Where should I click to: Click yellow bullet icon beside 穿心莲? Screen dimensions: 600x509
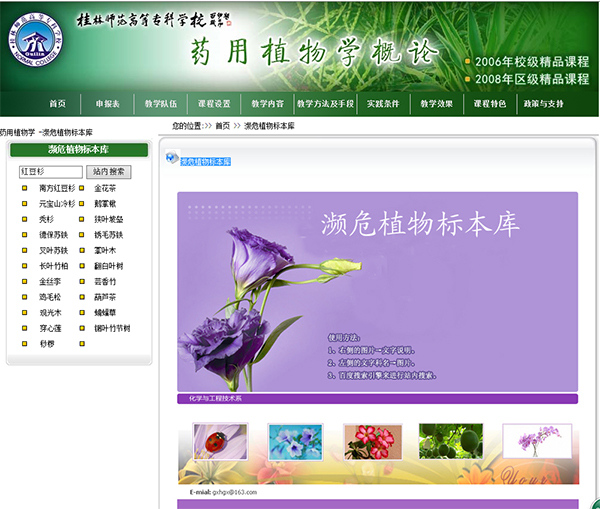tap(26, 328)
